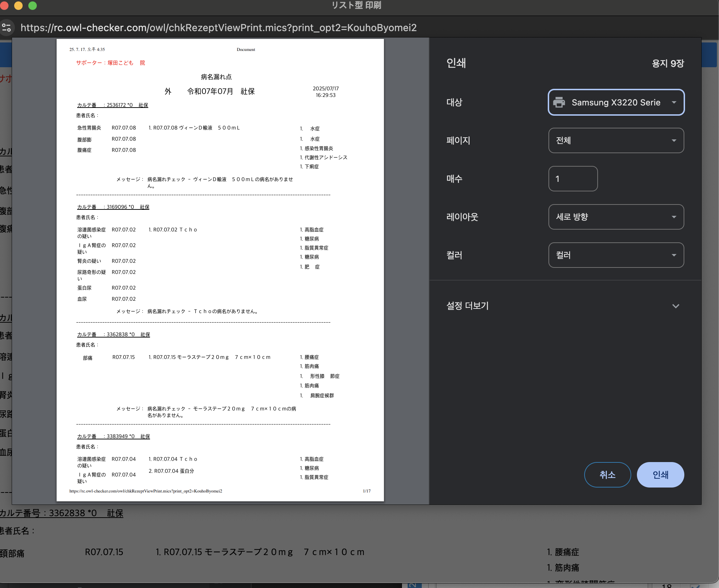Click カルテ番号 3362838 link in background page

[62, 513]
